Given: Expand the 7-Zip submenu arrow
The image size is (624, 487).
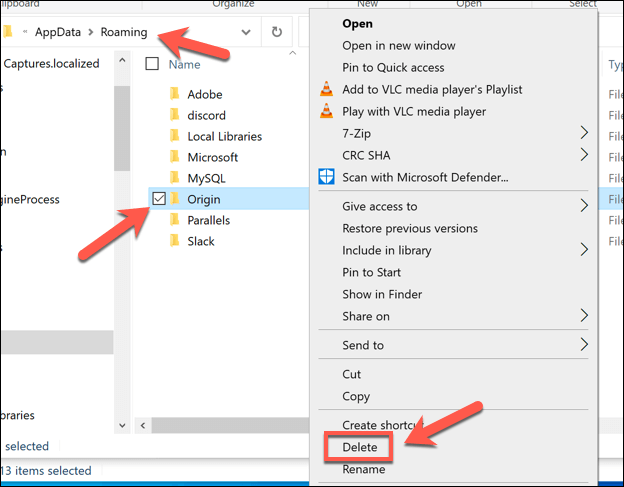Looking at the screenshot, I should [x=584, y=133].
